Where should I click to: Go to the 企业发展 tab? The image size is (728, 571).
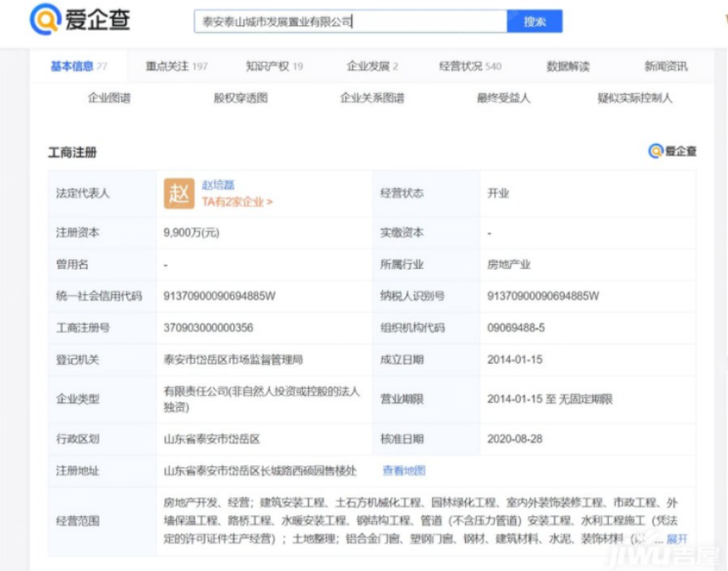pos(372,66)
